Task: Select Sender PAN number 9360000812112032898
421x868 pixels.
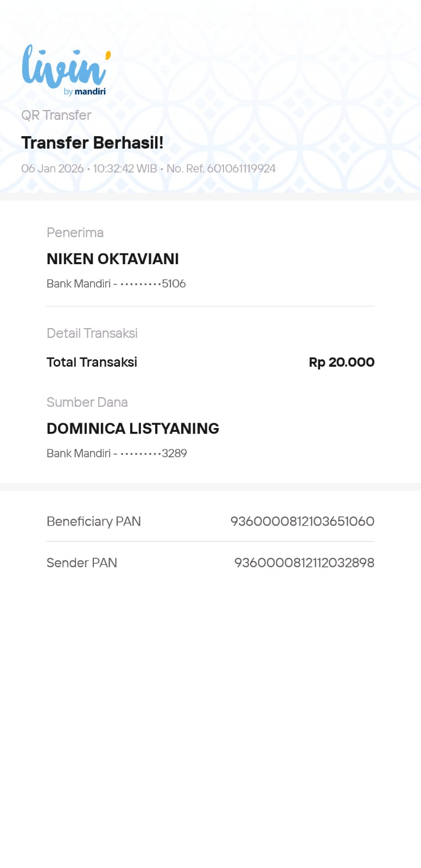Action: 304,563
